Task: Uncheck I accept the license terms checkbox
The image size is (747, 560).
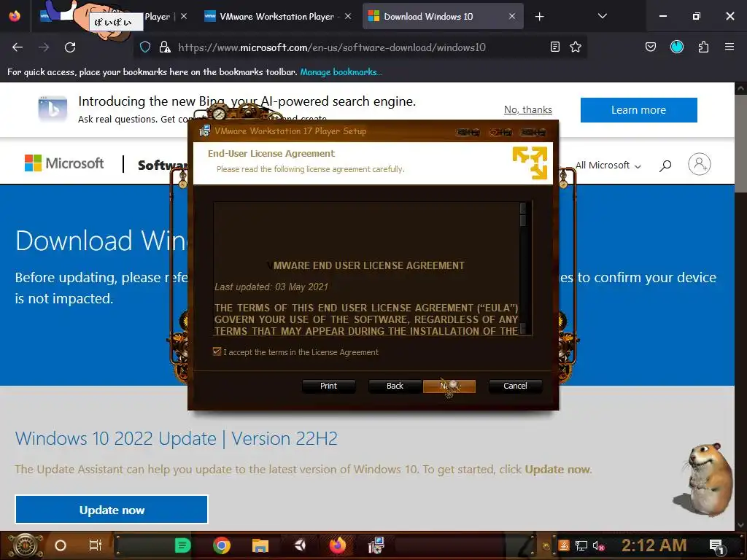Action: click(x=217, y=352)
